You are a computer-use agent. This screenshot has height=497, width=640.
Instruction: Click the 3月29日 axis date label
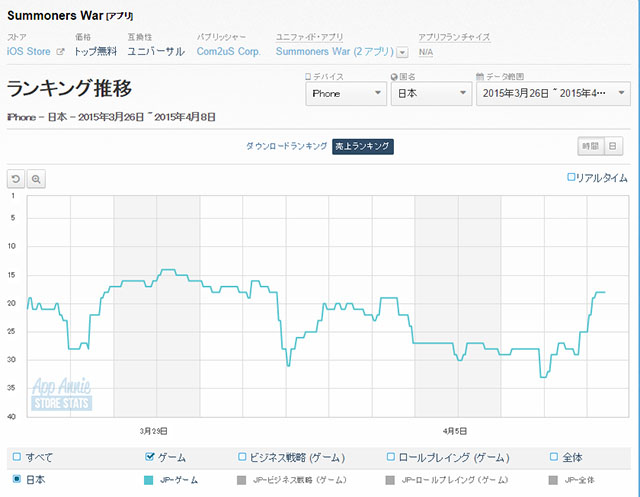coord(153,431)
